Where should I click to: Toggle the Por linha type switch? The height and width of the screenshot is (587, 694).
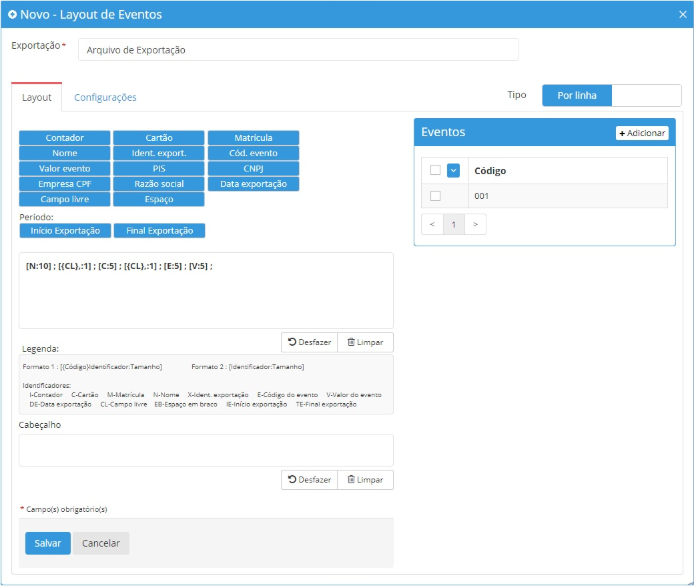609,95
